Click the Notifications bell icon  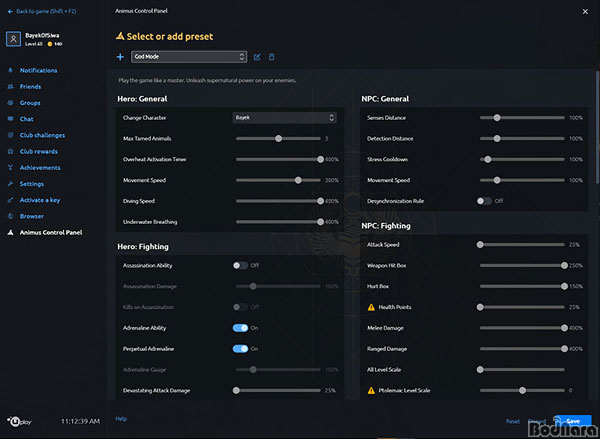point(11,70)
